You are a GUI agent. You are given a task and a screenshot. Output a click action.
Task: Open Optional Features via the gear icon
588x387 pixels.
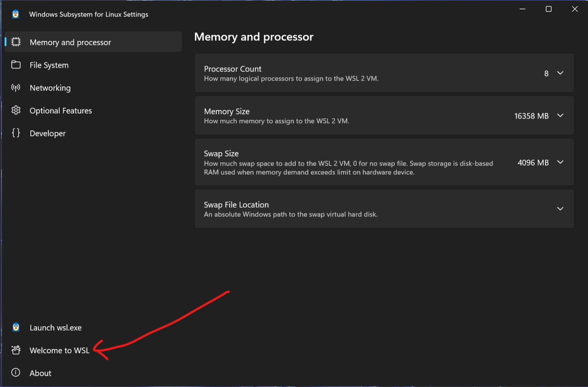pos(16,110)
